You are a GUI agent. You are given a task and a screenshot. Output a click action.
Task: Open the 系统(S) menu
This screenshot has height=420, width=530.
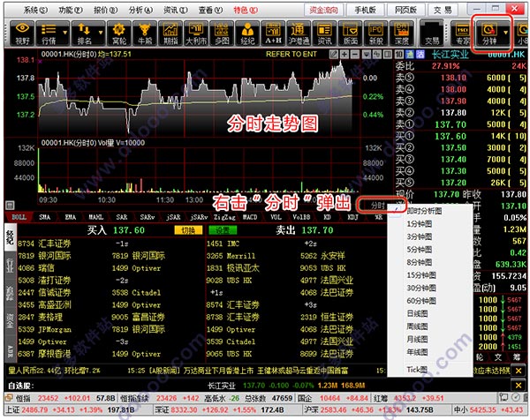(x=35, y=10)
